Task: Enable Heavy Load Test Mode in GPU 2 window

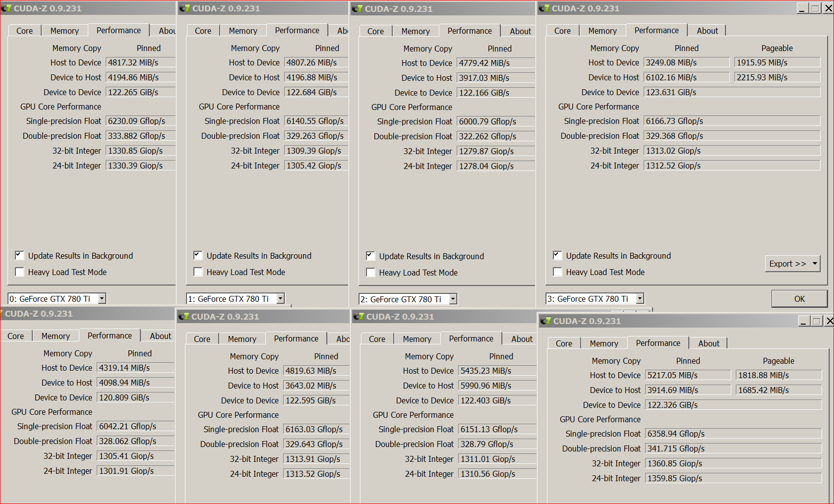Action: pos(370,272)
